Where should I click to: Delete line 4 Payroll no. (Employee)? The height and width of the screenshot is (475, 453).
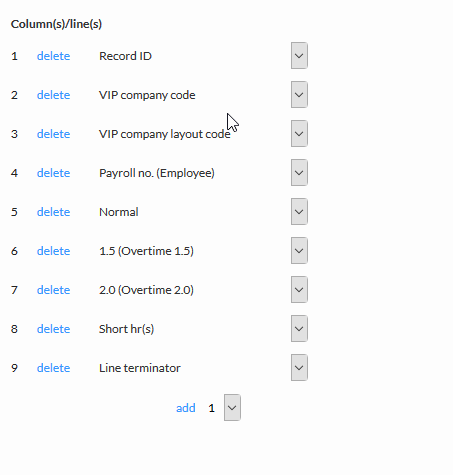click(53, 173)
